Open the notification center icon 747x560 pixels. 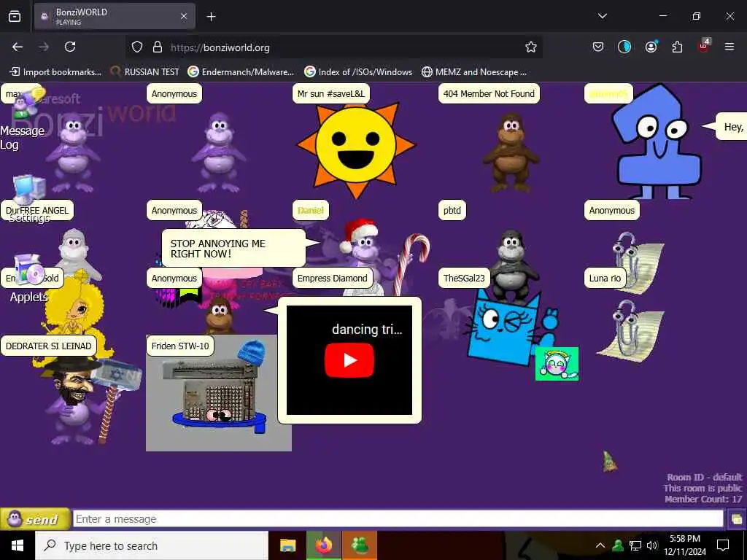[x=723, y=545]
